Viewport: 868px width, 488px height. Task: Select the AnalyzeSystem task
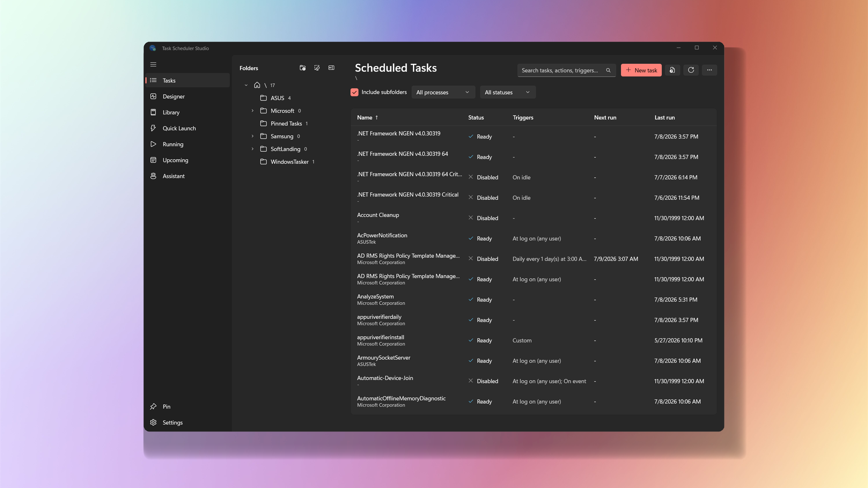click(534, 299)
